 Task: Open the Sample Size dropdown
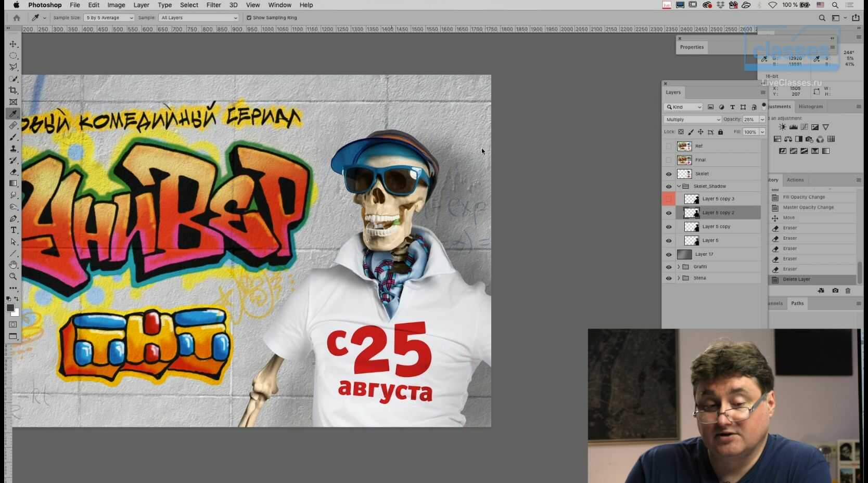pyautogui.click(x=109, y=18)
